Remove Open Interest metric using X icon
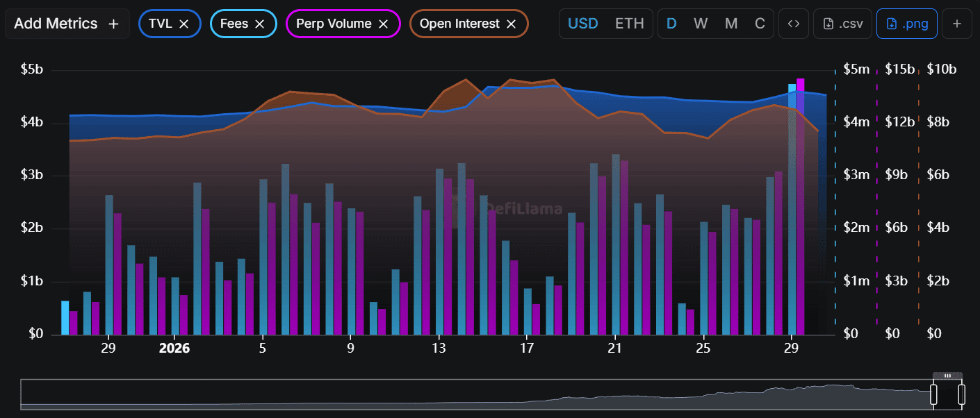 [x=511, y=24]
